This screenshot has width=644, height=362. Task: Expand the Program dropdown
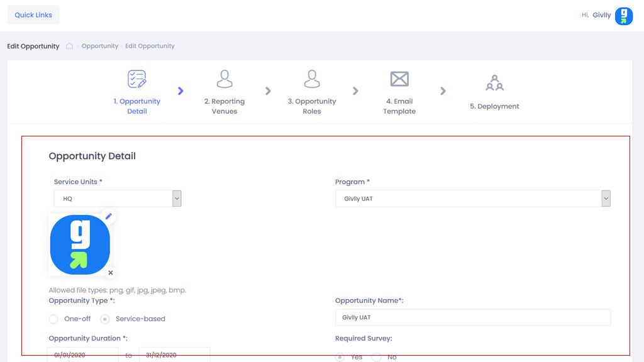pos(472,199)
